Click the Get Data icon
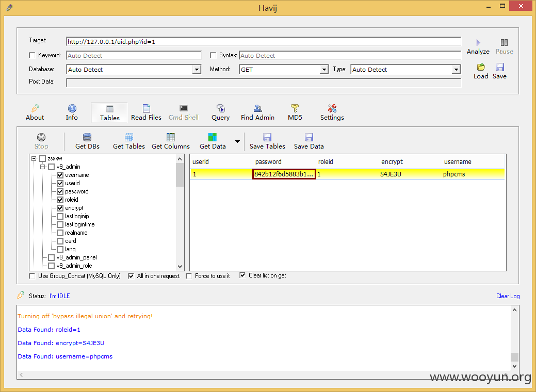This screenshot has height=392, width=536. tap(212, 137)
